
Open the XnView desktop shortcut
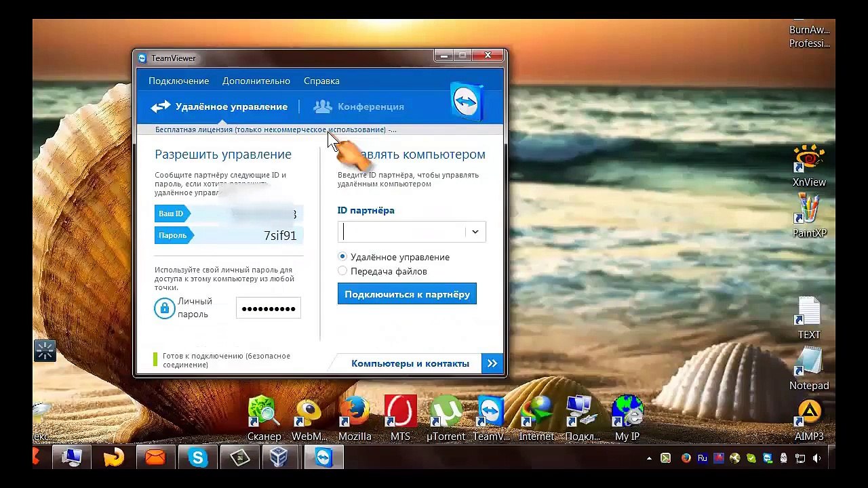(809, 165)
